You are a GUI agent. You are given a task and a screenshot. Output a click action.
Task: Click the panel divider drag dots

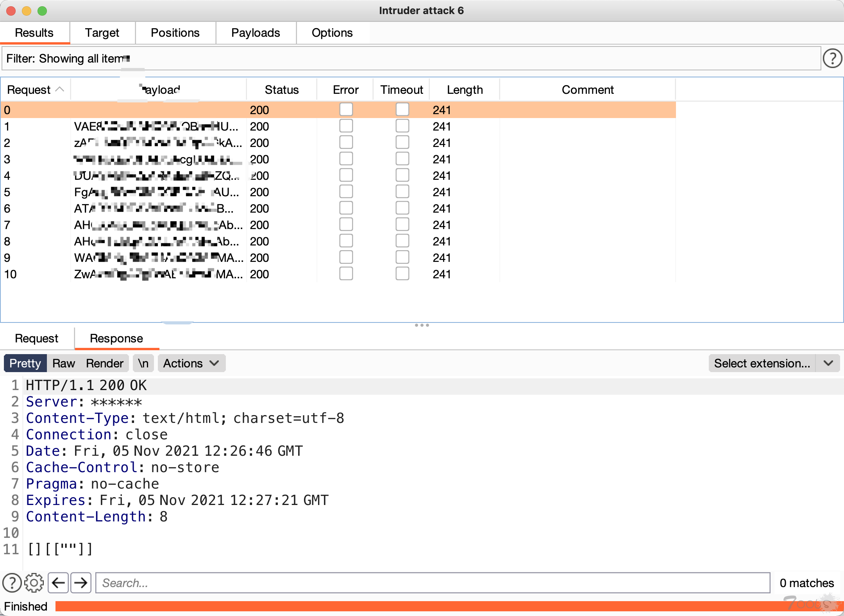[422, 325]
